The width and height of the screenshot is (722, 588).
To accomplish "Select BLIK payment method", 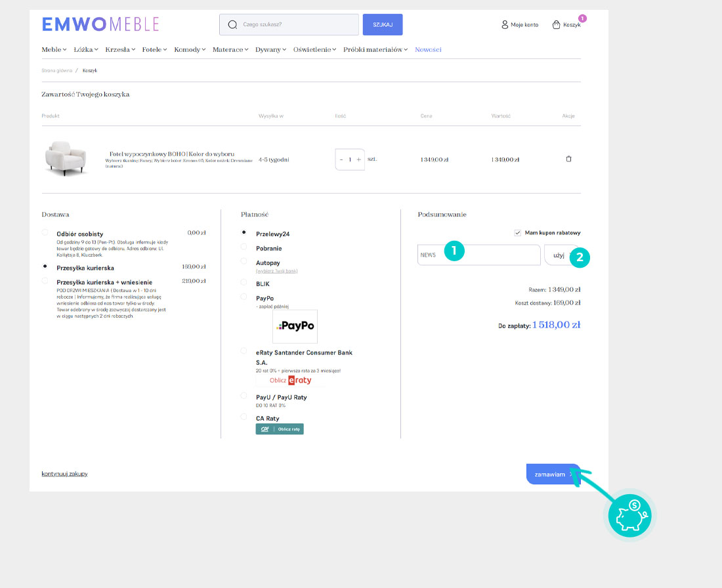I will tap(244, 283).
